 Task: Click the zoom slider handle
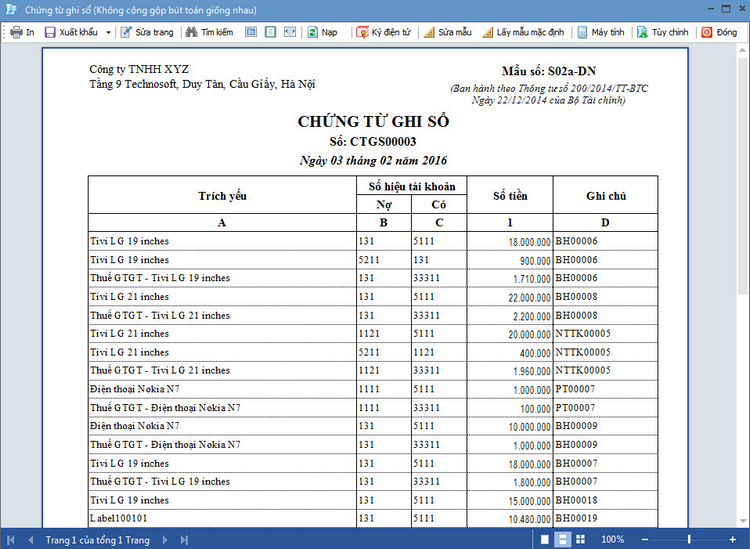click(x=689, y=539)
